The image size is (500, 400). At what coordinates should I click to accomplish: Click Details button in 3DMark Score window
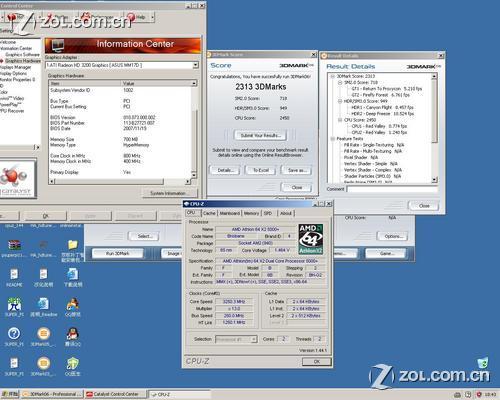225,170
